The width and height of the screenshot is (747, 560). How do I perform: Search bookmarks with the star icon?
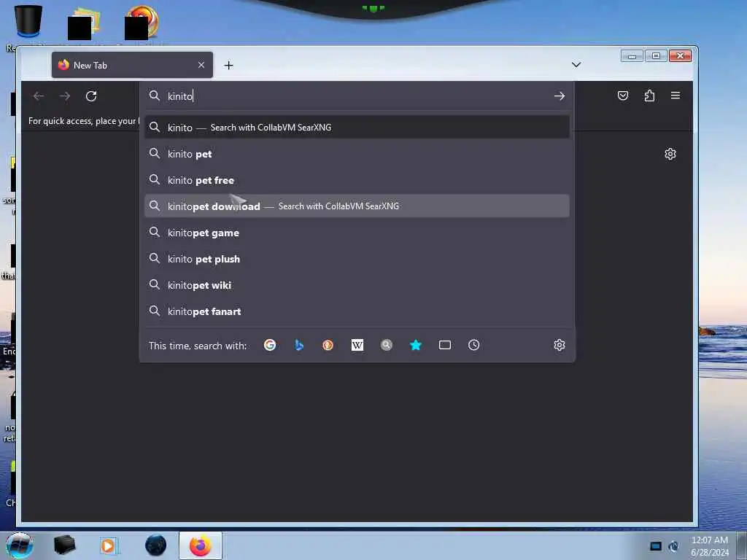click(415, 345)
